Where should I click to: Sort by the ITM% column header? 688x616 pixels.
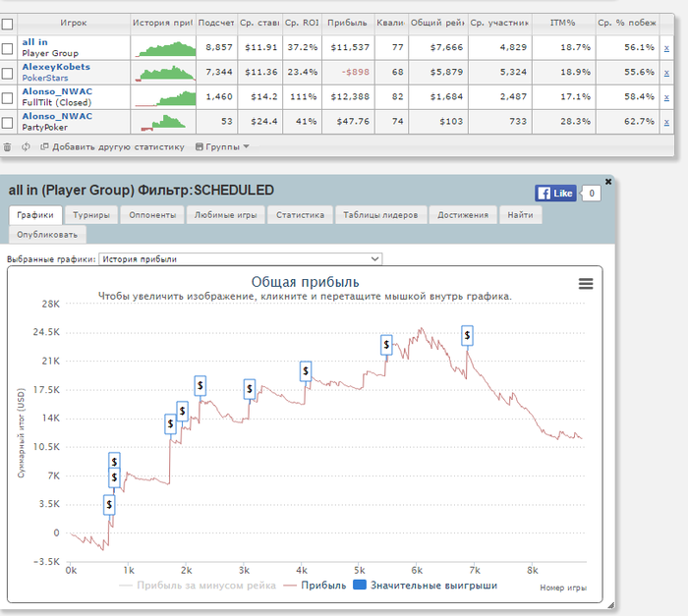pyautogui.click(x=563, y=23)
